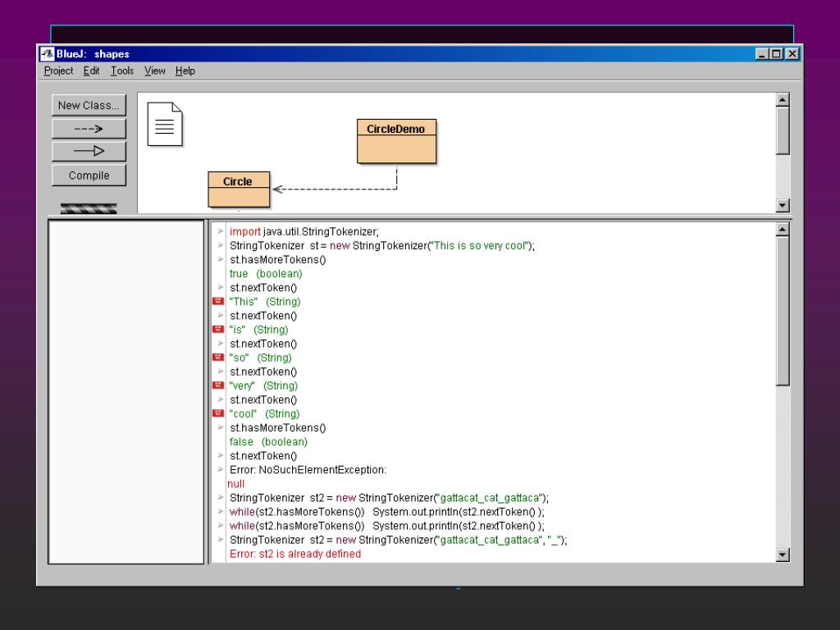840x630 pixels.
Task: Click the "very" (String) result text
Action: point(263,386)
